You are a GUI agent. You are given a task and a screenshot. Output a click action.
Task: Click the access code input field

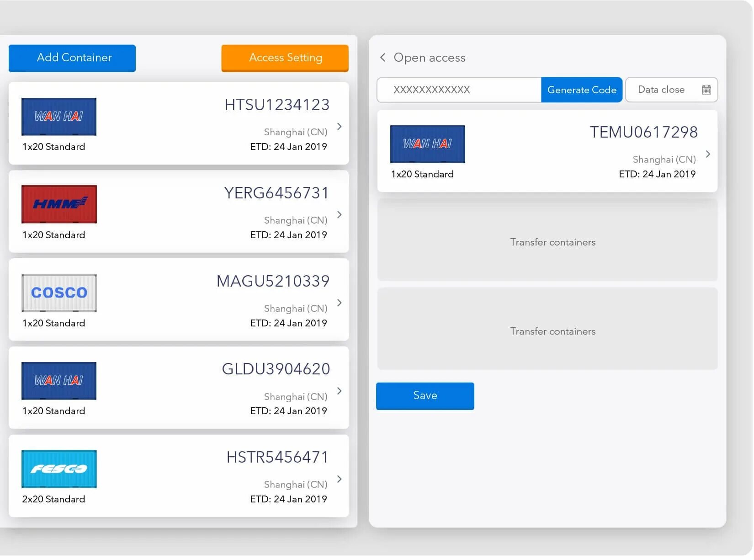pyautogui.click(x=459, y=90)
